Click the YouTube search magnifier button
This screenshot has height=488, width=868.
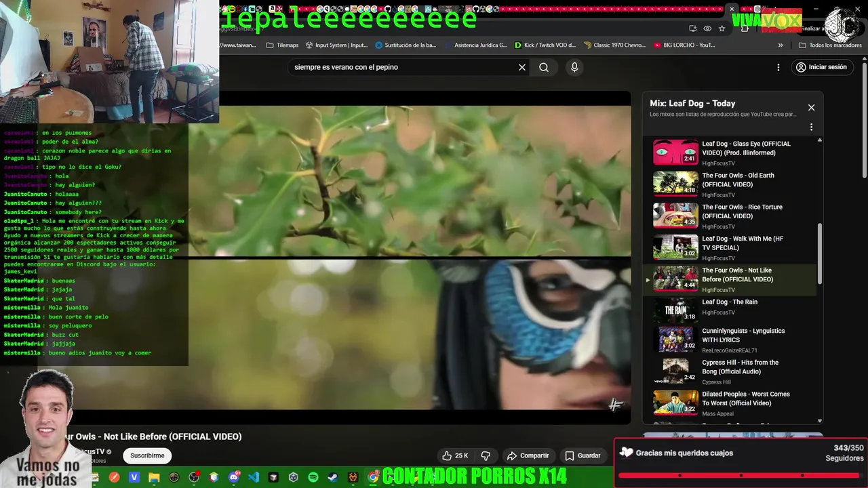544,67
